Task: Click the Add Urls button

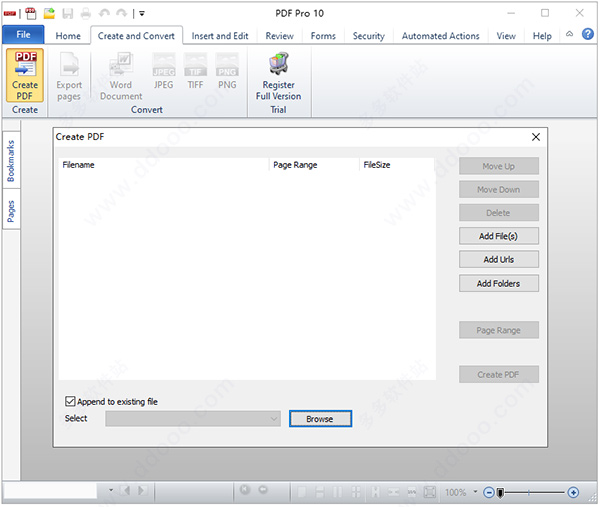Action: pos(499,259)
